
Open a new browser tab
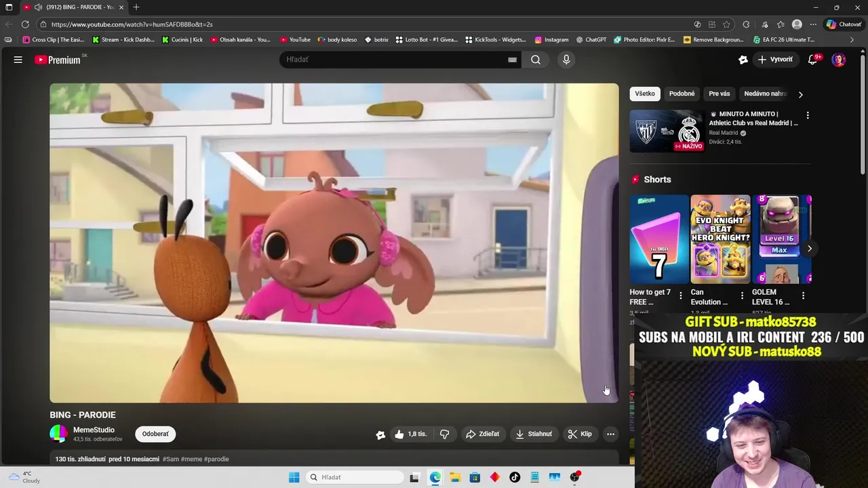[x=136, y=7]
